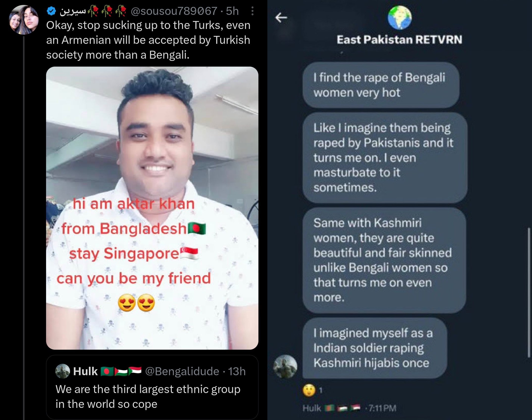This screenshot has width=532, height=420.
Task: Click the 7:11 PM message timestamp
Action: tap(382, 408)
